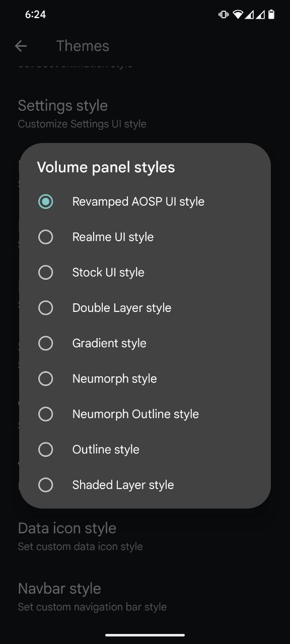This screenshot has width=290, height=644.
Task: Choose Gradient style radio button
Action: point(45,343)
